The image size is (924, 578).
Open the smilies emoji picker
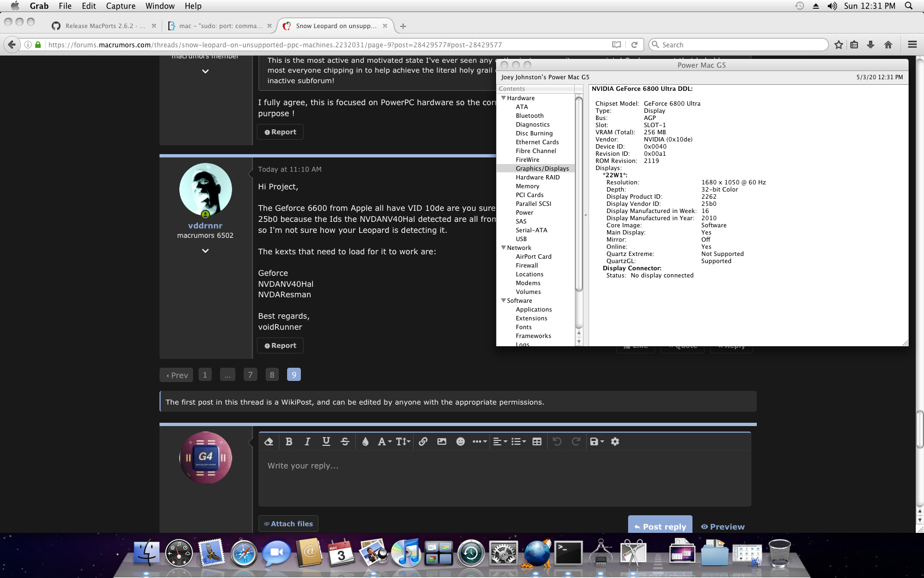(x=461, y=441)
